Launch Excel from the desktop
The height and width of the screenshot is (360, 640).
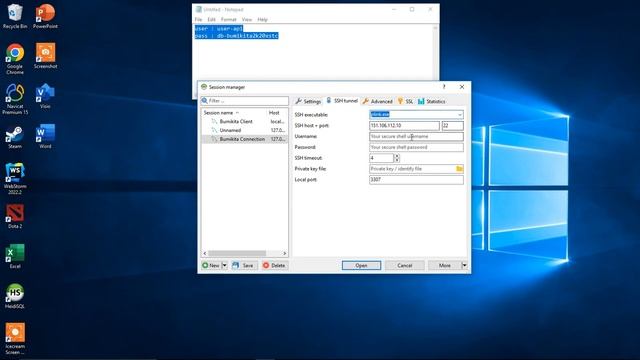pyautogui.click(x=15, y=256)
